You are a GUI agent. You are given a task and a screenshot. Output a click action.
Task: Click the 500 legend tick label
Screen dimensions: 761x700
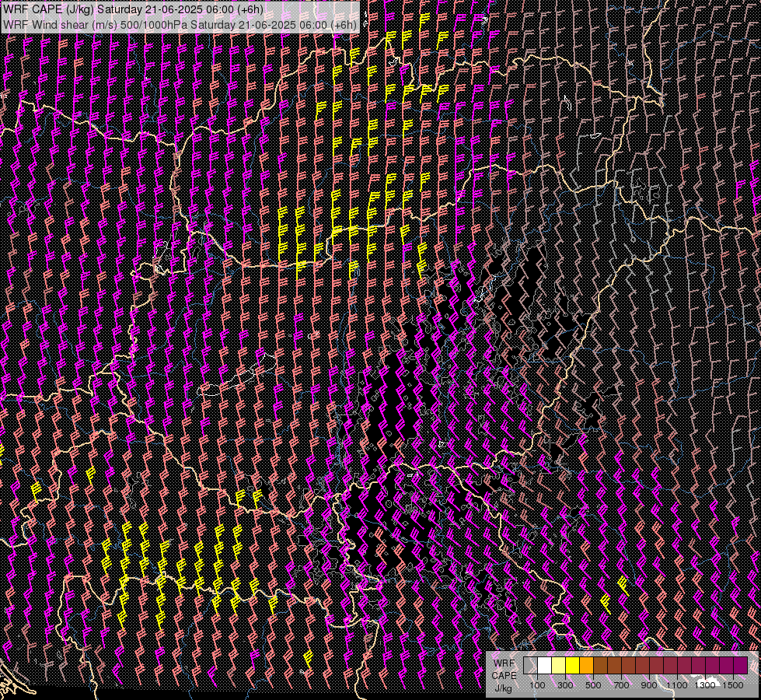593,685
